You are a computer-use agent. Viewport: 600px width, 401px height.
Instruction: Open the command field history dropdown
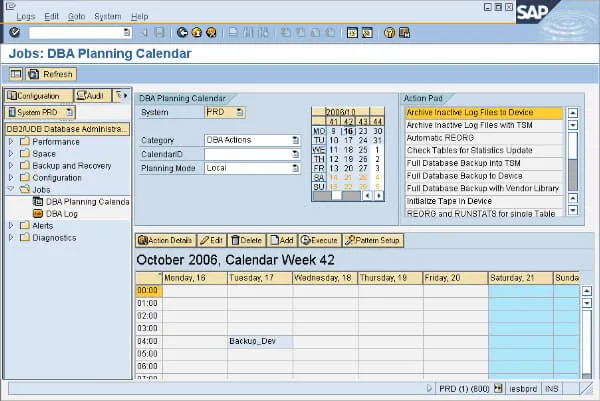point(127,33)
